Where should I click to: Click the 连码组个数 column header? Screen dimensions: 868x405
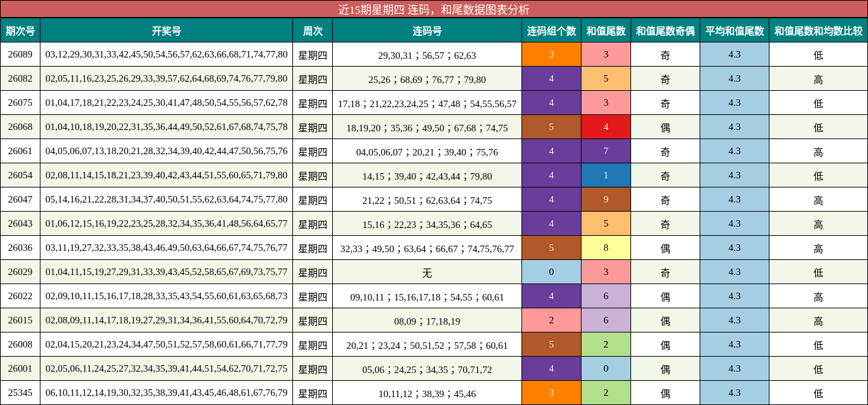click(x=550, y=31)
